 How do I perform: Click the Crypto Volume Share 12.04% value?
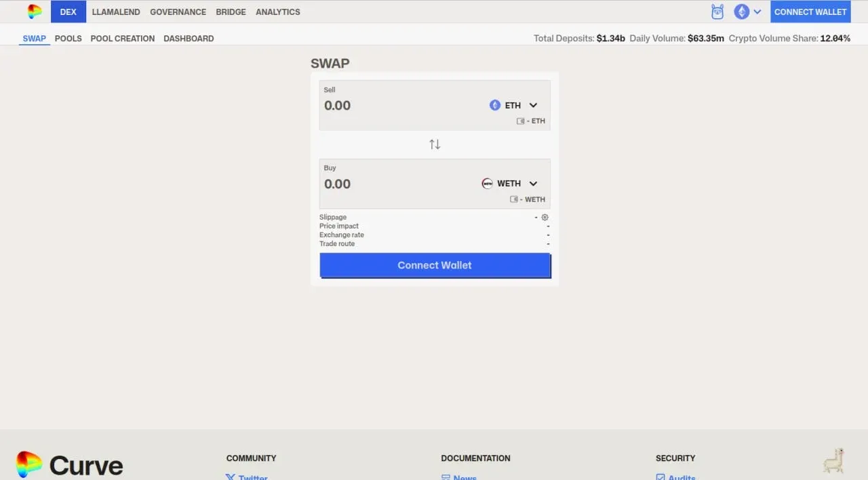835,39
